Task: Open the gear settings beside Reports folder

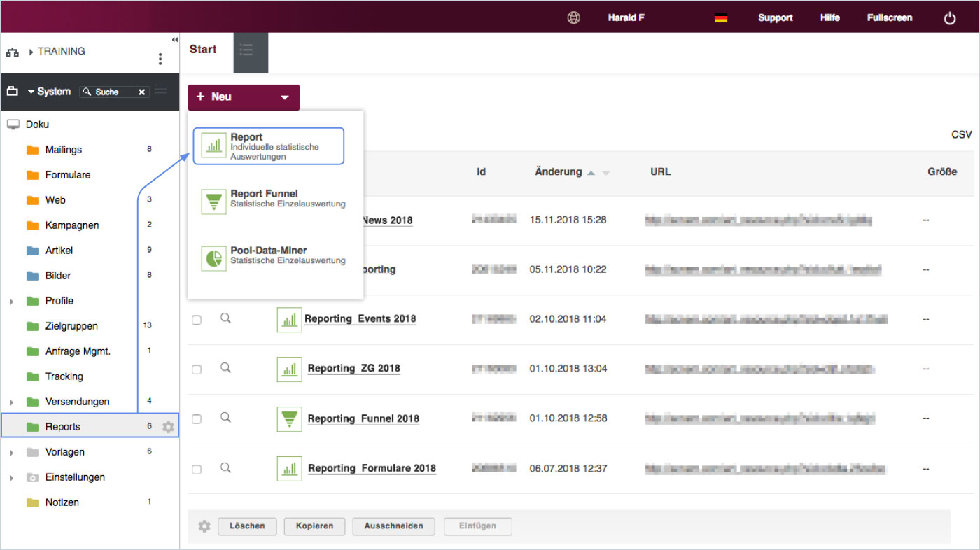Action: tap(168, 427)
